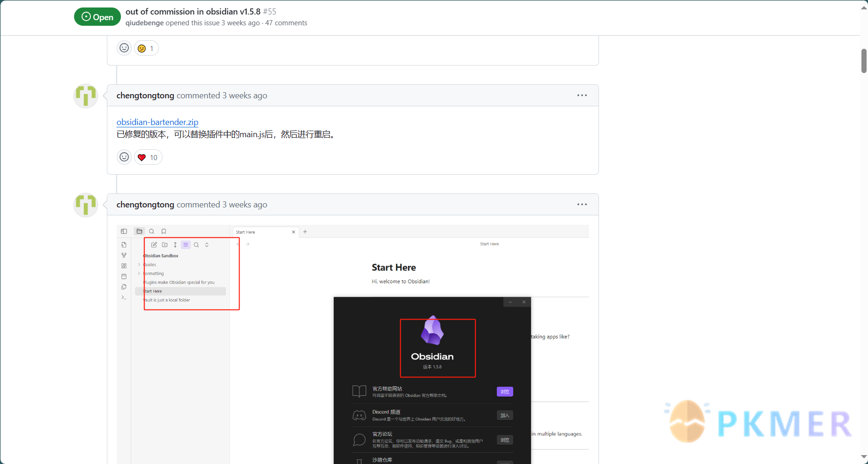868x464 pixels.
Task: Click the vertical scrollbar thumb
Action: pyautogui.click(x=864, y=61)
